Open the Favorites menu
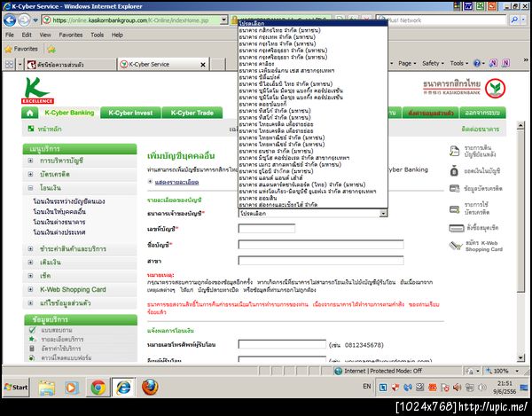 coord(71,35)
